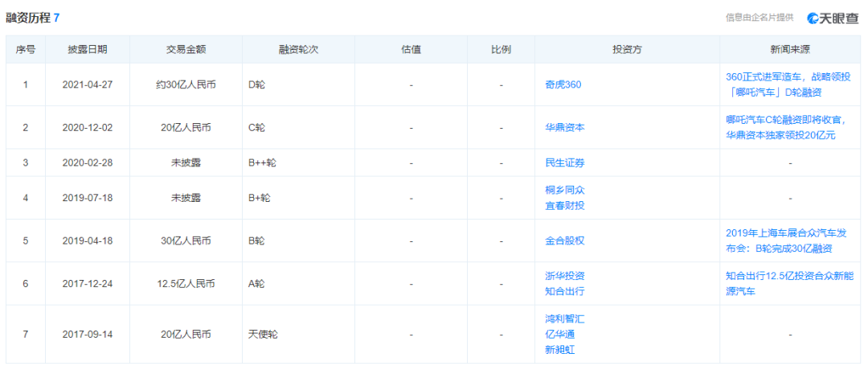Image resolution: width=868 pixels, height=370 pixels.
Task: Open investor link 亿华通
Action: click(x=560, y=335)
